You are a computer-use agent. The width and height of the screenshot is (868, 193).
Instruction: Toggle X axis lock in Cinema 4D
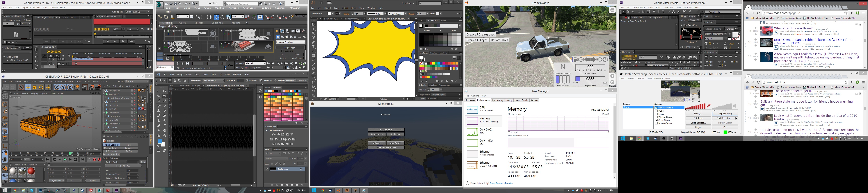pos(57,87)
